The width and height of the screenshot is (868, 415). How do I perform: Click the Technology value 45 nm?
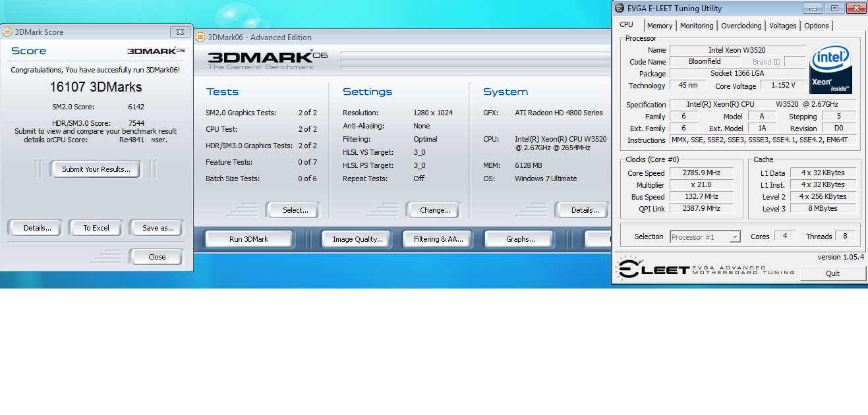(688, 86)
